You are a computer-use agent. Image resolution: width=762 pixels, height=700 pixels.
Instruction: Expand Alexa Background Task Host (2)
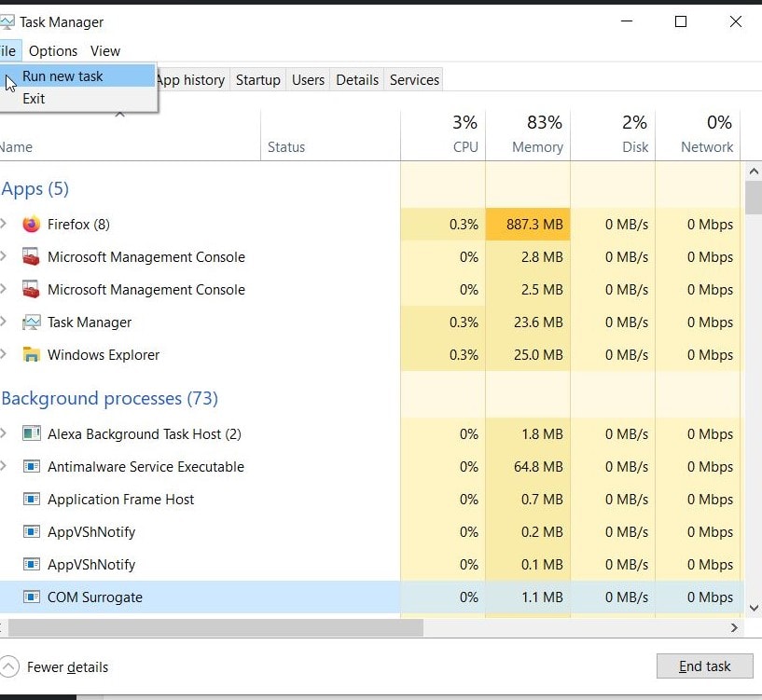coord(4,432)
